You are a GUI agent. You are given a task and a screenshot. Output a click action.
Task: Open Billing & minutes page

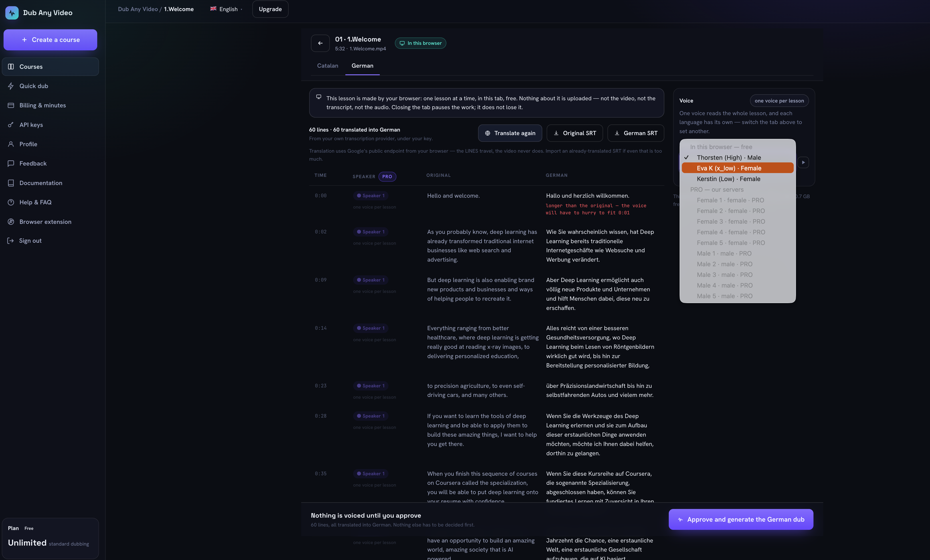point(50,105)
